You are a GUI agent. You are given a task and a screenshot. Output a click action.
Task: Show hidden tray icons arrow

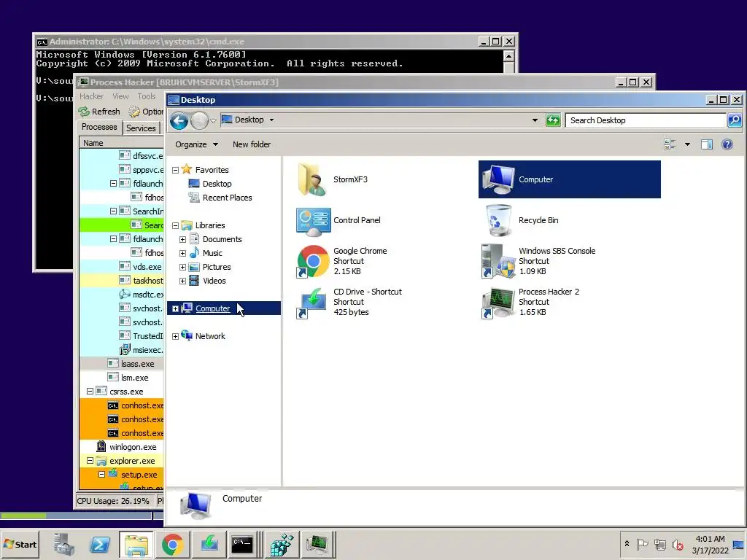point(627,544)
